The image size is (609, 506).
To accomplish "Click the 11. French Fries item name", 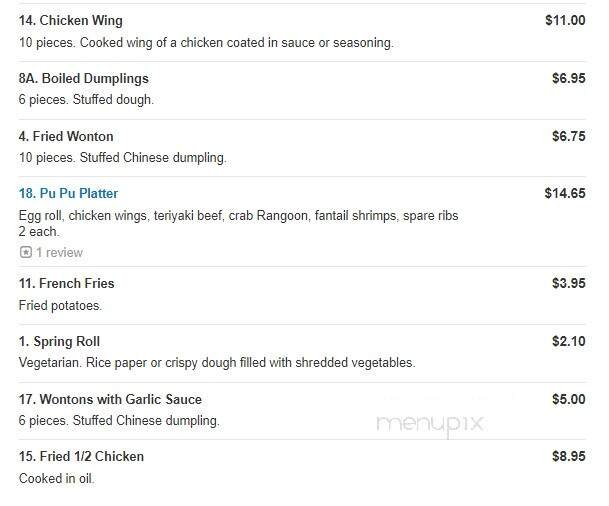I will tap(67, 284).
